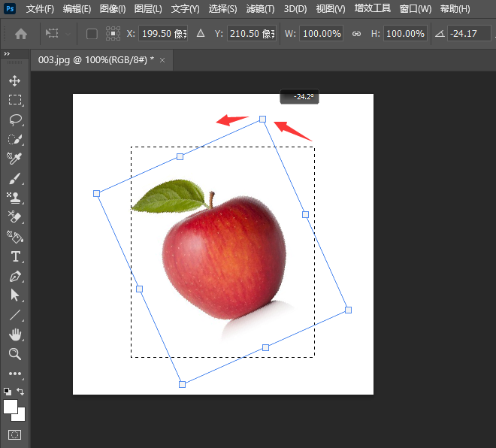496x448 pixels.
Task: Activate the Hand tool
Action: [15, 334]
